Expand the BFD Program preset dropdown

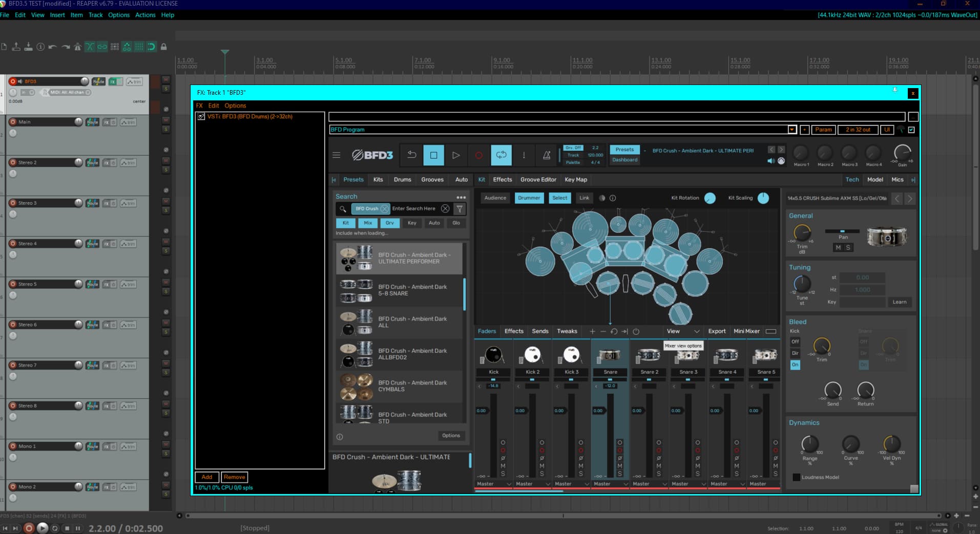792,130
